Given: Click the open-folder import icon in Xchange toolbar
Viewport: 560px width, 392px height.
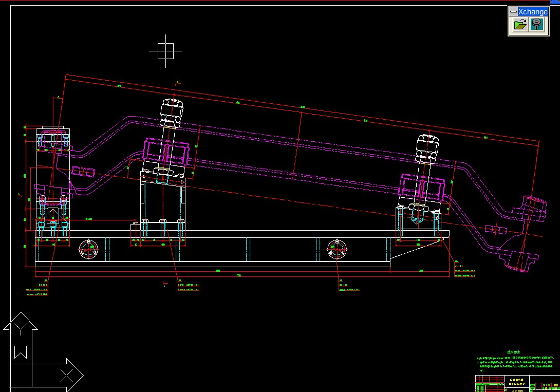Looking at the screenshot, I should click(x=520, y=25).
